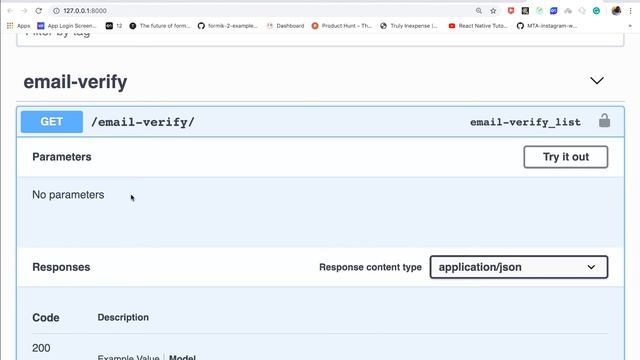Click the green Grammarly extension icon
Screen dimensions: 640x360
(x=596, y=11)
